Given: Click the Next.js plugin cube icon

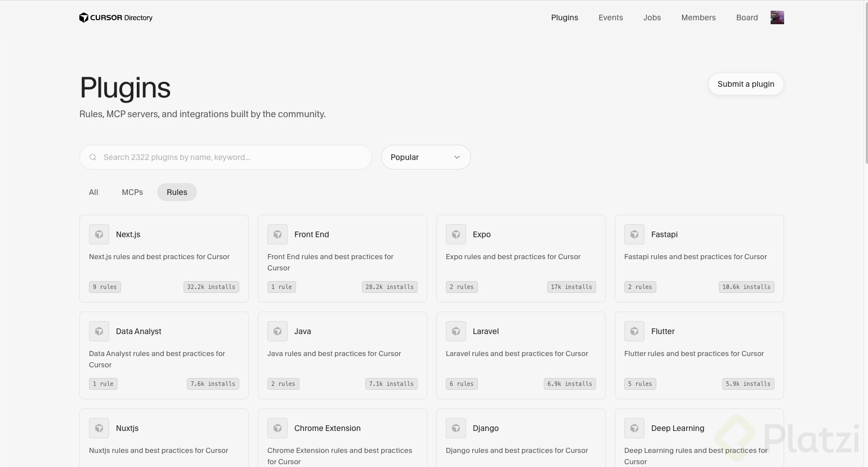Looking at the screenshot, I should (x=99, y=234).
